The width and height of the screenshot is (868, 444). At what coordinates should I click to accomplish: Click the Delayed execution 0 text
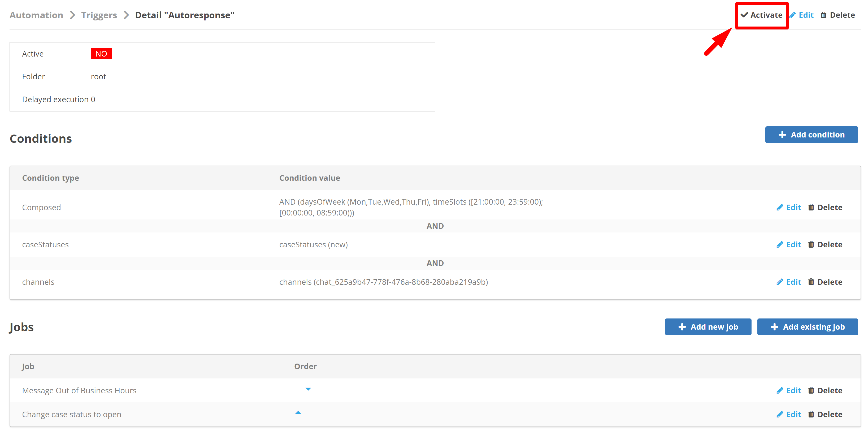59,100
